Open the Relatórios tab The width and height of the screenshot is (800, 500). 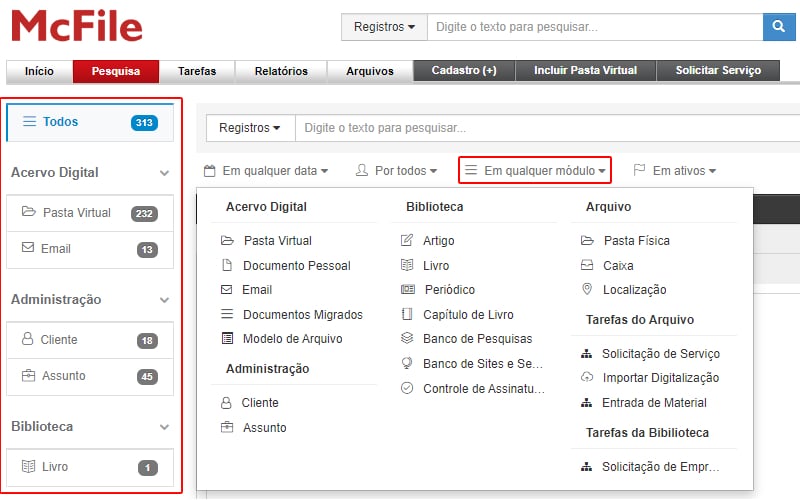tap(281, 71)
